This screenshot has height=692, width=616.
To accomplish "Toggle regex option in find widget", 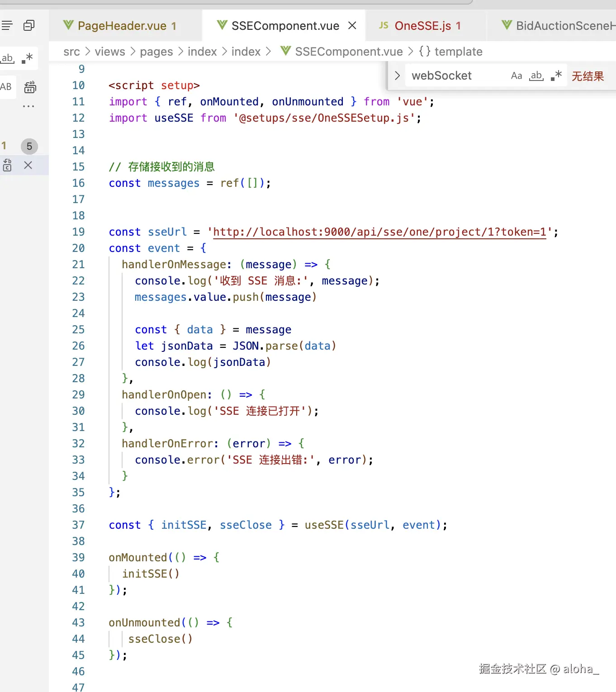I will [556, 75].
